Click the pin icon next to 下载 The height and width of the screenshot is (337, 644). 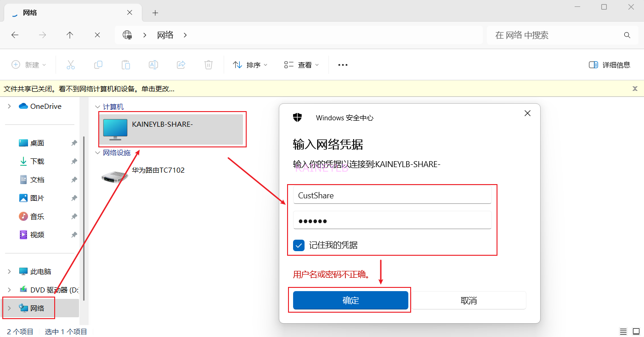(x=74, y=161)
